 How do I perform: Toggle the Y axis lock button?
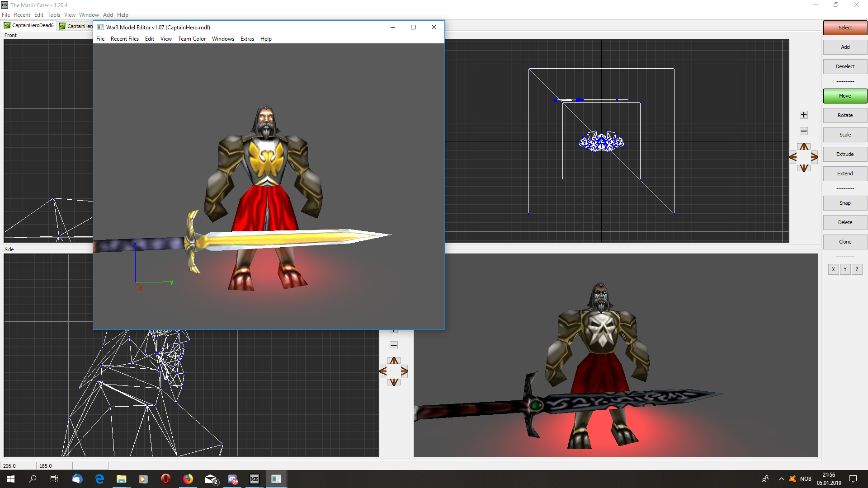coord(845,269)
